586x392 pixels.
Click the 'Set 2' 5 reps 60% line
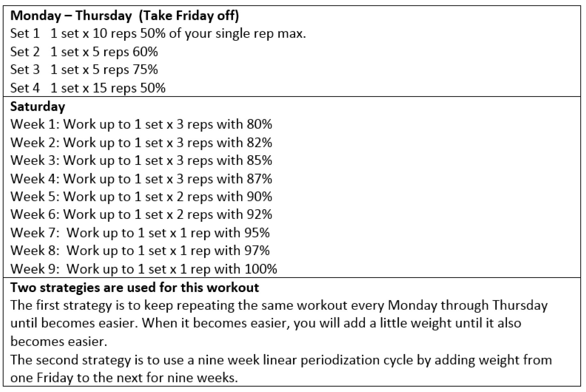pyautogui.click(x=84, y=52)
